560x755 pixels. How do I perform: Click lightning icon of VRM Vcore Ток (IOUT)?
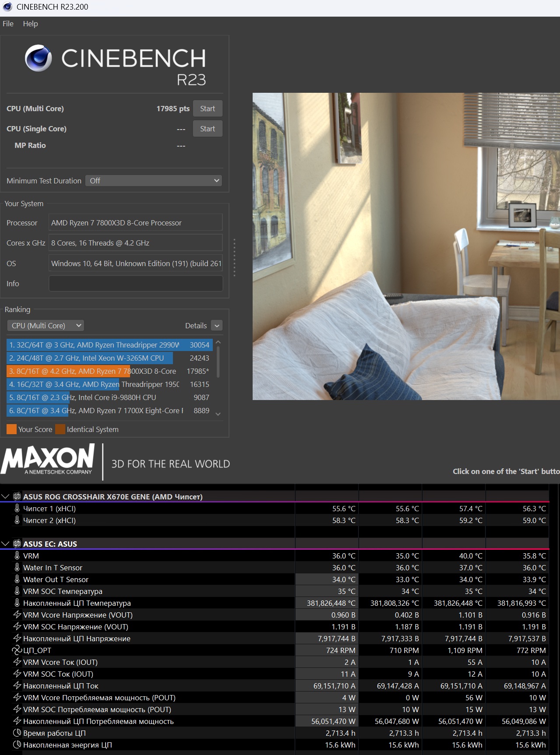(17, 662)
